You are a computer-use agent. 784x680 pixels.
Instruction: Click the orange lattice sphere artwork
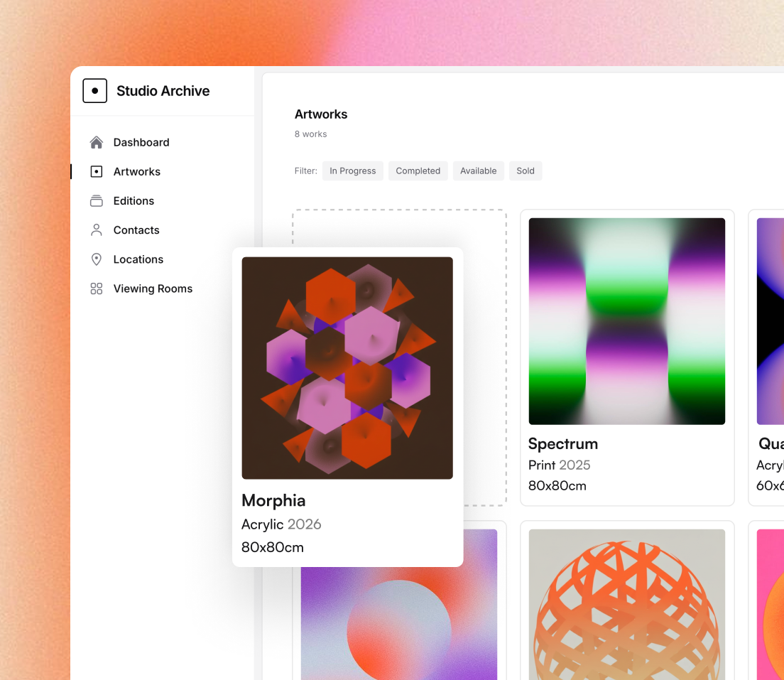pos(627,605)
